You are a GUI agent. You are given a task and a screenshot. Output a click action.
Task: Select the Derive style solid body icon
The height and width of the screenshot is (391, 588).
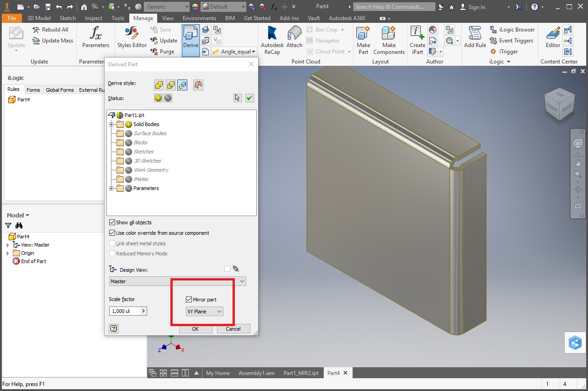(x=159, y=85)
